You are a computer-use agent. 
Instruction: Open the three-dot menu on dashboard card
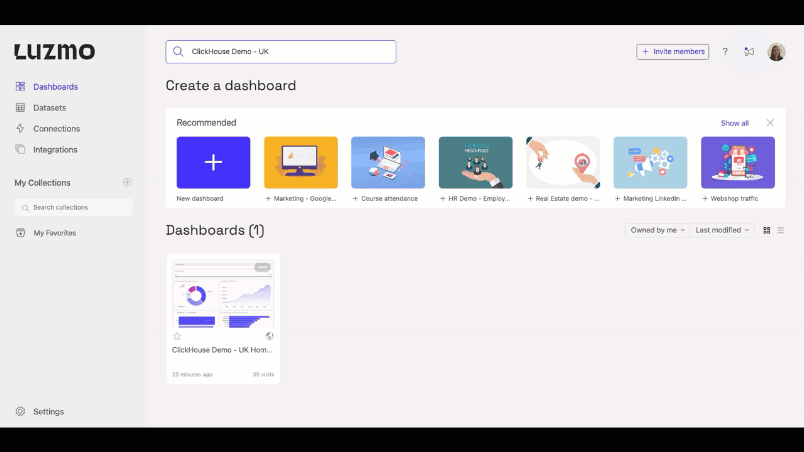[x=262, y=267]
